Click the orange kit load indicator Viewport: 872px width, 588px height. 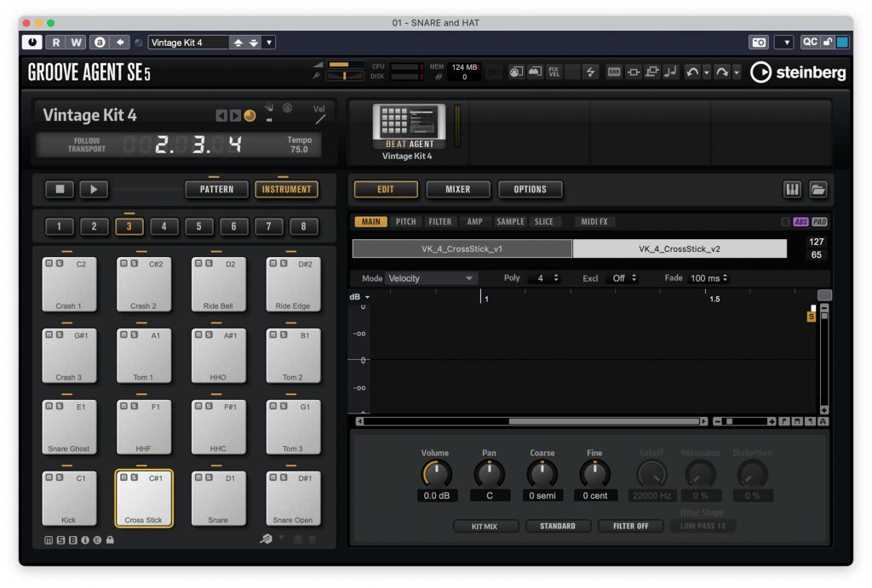250,116
